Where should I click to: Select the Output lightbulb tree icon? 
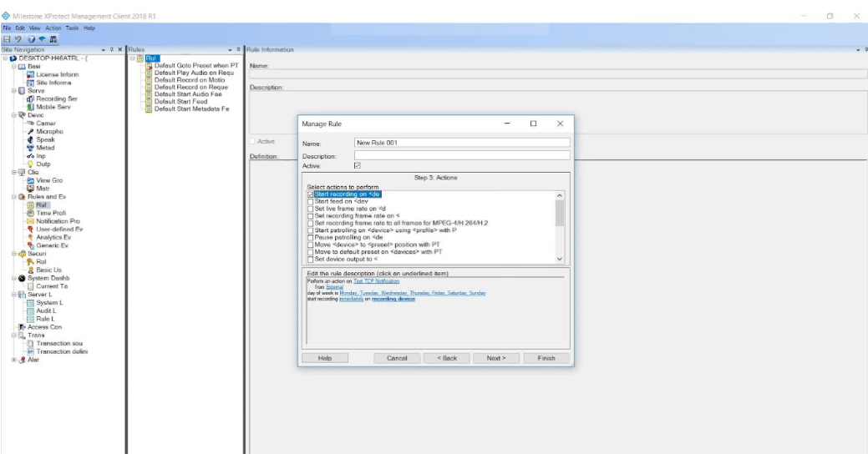(x=30, y=164)
